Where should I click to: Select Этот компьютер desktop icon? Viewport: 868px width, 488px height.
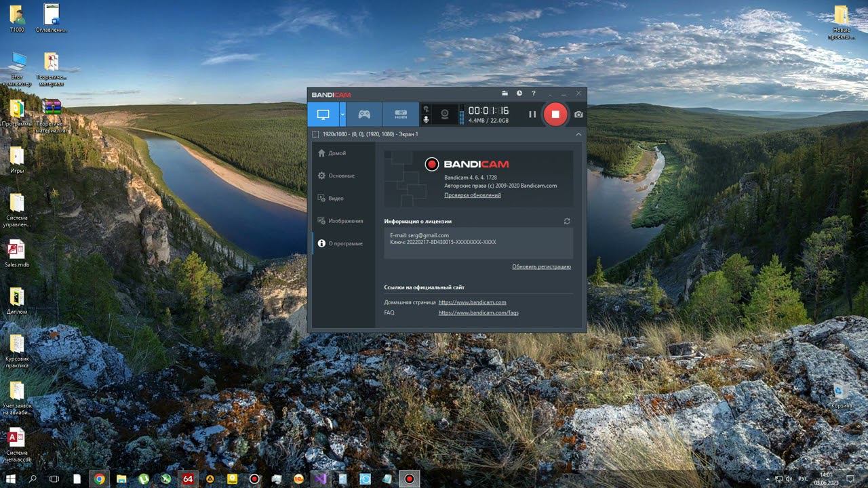click(x=17, y=69)
